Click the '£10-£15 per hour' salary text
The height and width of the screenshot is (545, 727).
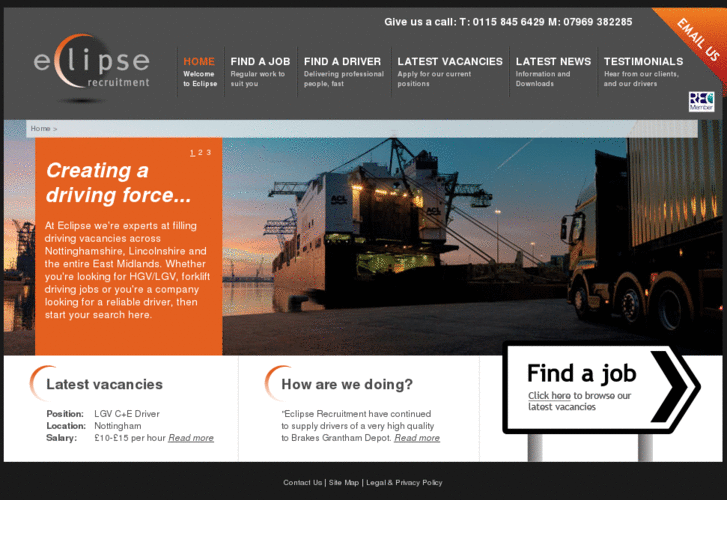click(x=130, y=438)
